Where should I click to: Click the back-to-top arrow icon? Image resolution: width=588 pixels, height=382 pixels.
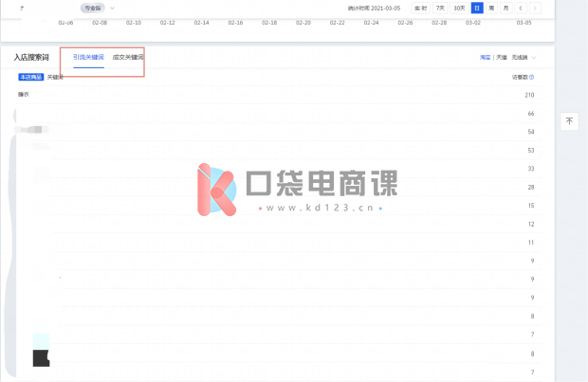[569, 121]
